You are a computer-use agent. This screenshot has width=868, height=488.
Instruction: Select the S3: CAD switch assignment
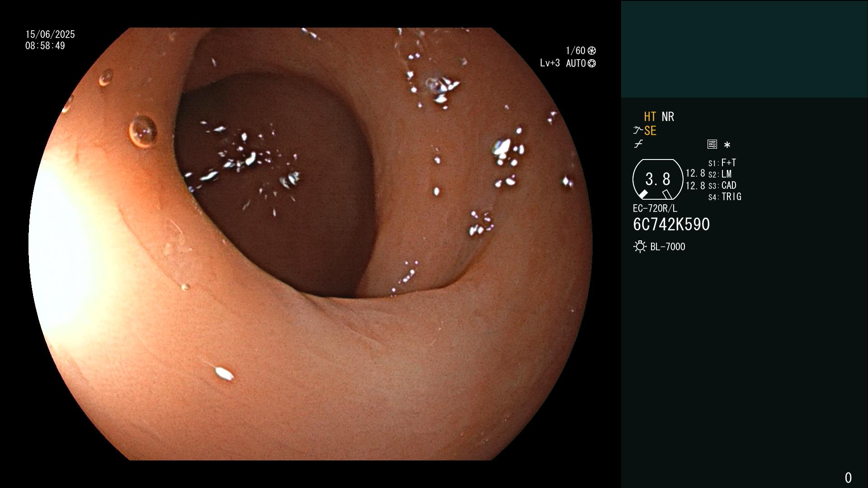[722, 185]
